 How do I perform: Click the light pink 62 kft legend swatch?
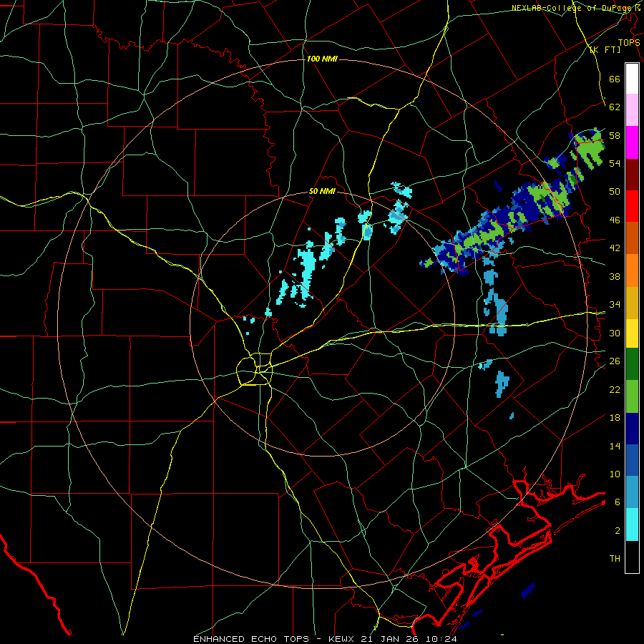(x=632, y=110)
